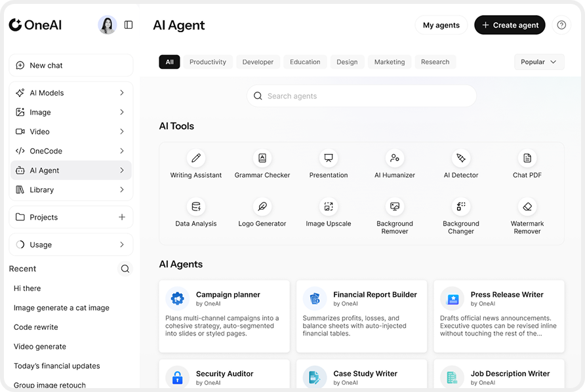Image resolution: width=585 pixels, height=392 pixels.
Task: Open the Job Description Writer agent card
Action: click(499, 374)
